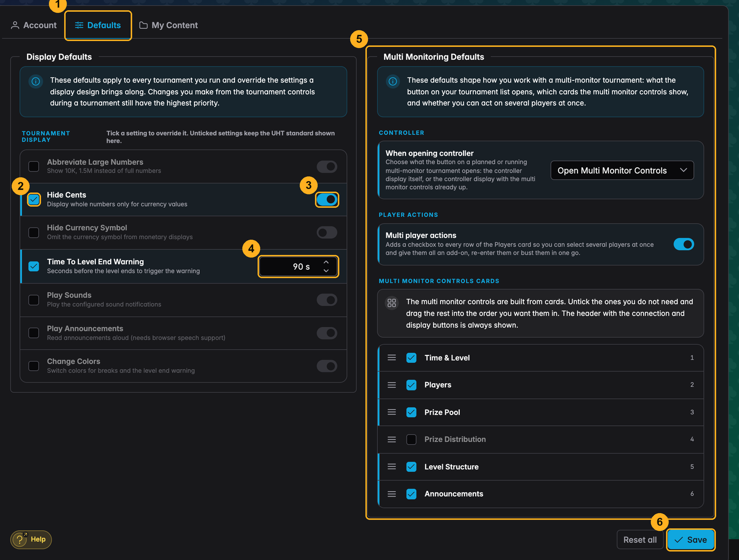Screen dimensions: 739x560
Task: Click Reset all
Action: tap(640, 540)
